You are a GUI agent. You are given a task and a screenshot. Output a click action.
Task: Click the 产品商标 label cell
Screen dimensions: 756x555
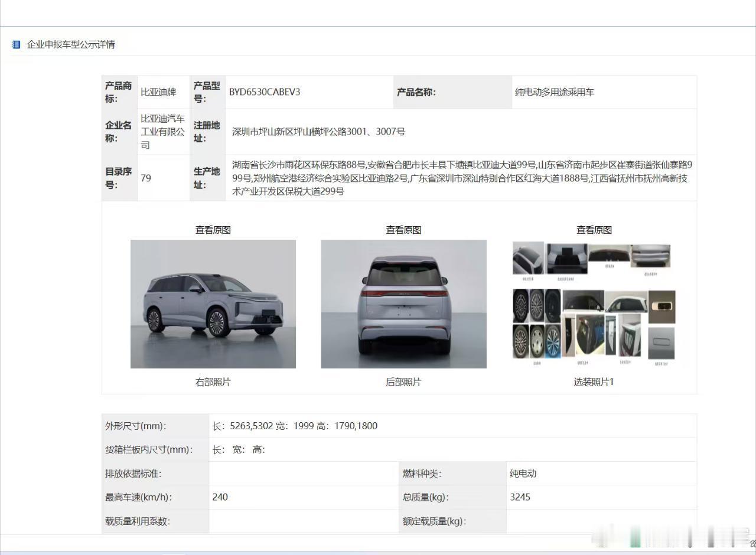pyautogui.click(x=119, y=92)
